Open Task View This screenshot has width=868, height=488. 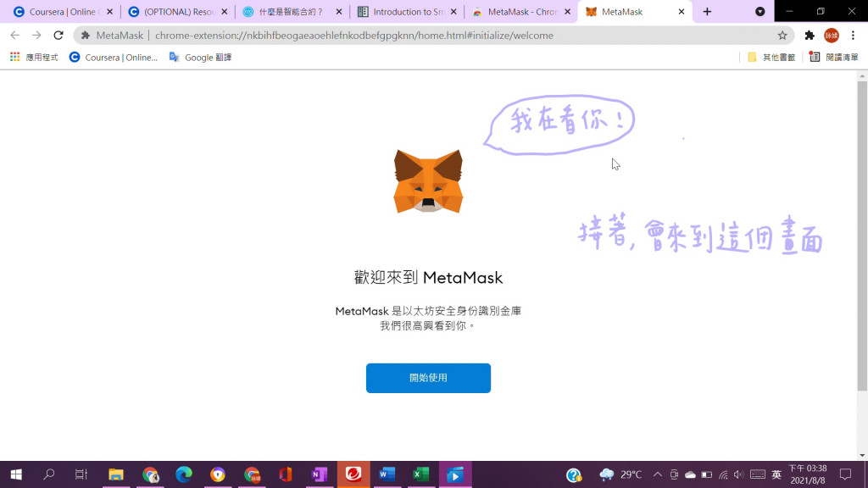81,474
